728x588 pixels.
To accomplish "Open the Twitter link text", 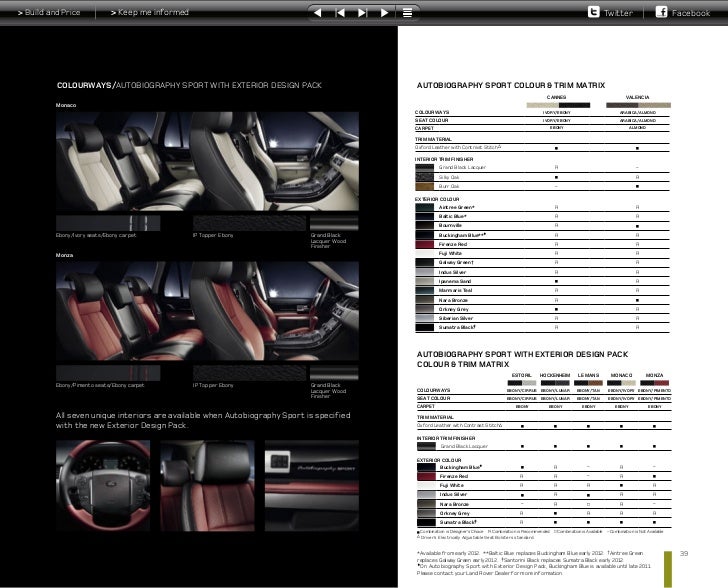I will pyautogui.click(x=618, y=13).
